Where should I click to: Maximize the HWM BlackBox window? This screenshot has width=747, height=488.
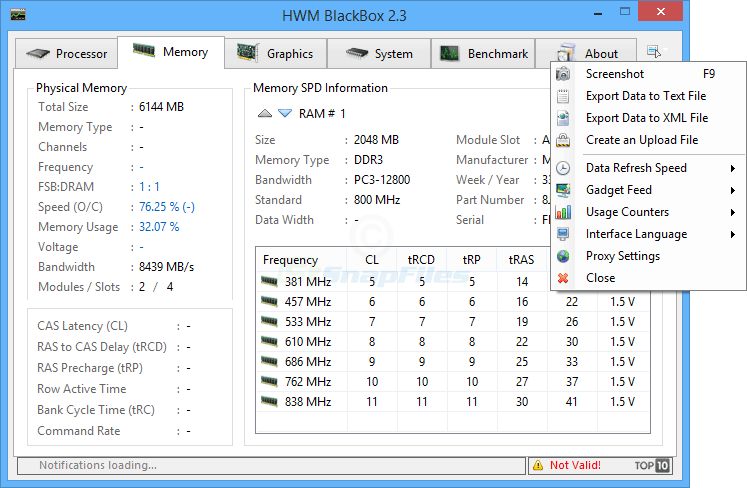tap(625, 11)
